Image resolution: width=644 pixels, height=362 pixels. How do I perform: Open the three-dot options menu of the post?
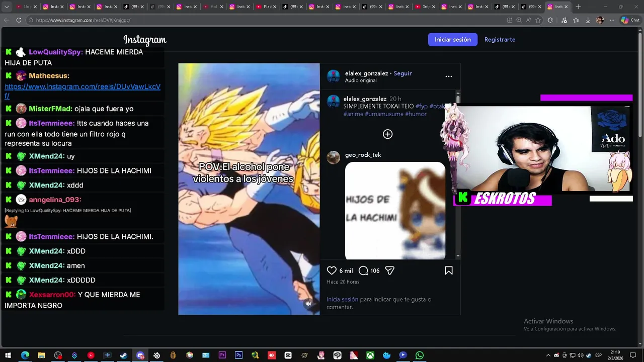(449, 76)
